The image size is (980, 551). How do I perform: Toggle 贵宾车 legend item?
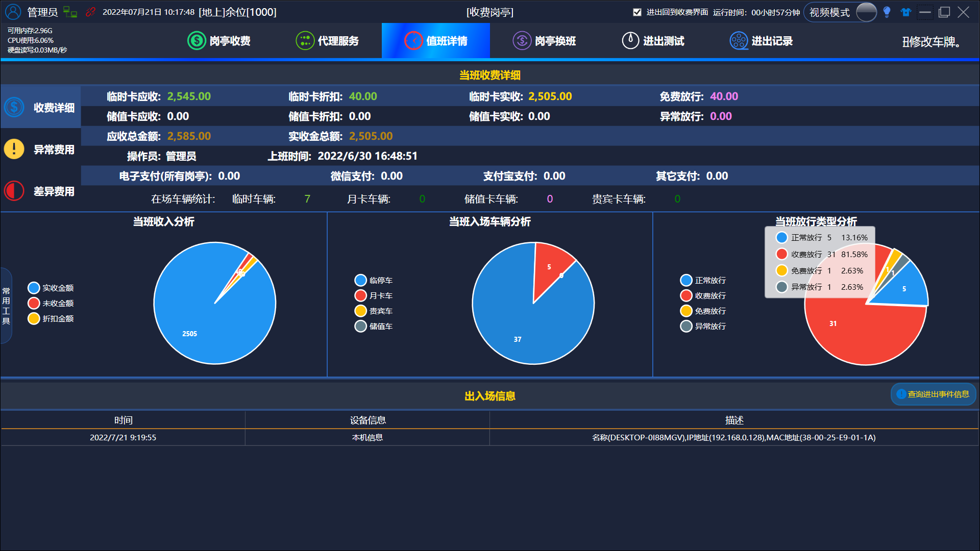point(374,311)
